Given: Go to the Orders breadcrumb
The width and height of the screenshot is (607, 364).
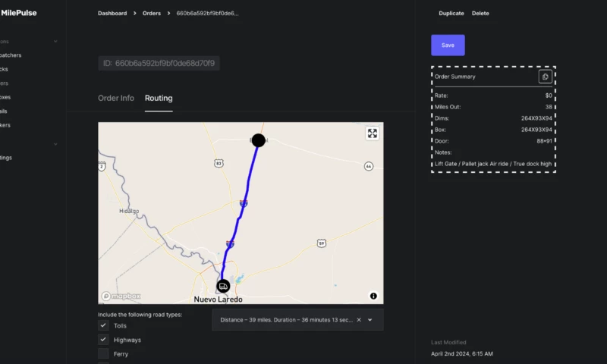Looking at the screenshot, I should pyautogui.click(x=151, y=13).
